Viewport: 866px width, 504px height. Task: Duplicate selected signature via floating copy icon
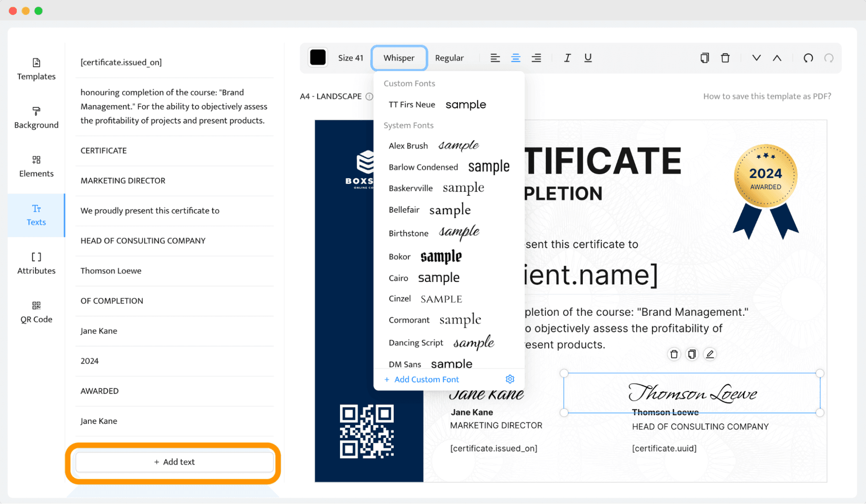(x=692, y=354)
